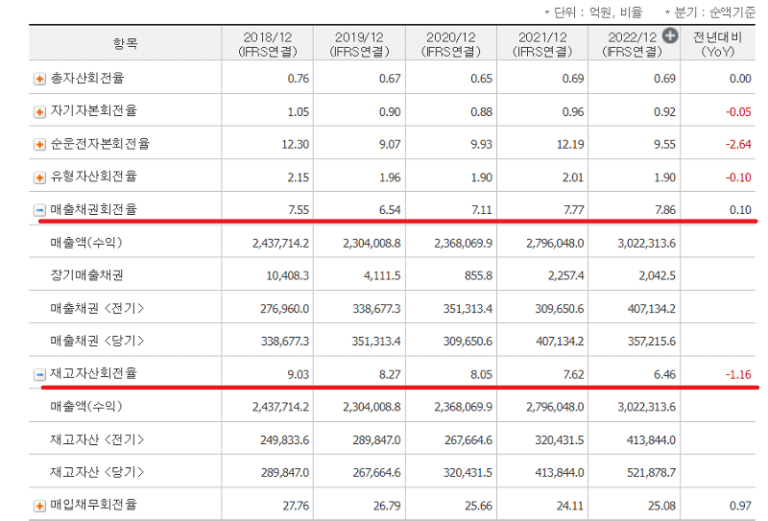Collapse the 재고자산회전율 minus icon
The height and width of the screenshot is (521, 768).
tap(40, 374)
